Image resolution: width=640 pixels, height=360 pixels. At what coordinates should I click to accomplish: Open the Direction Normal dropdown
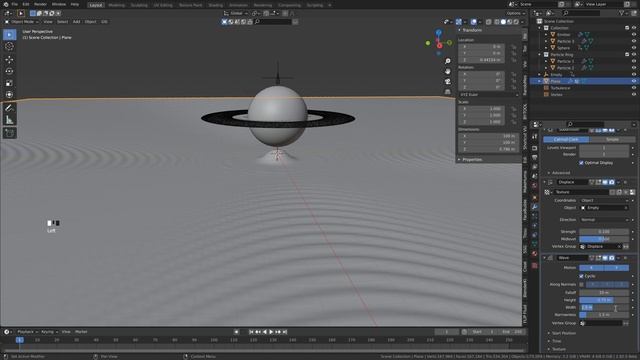point(604,220)
